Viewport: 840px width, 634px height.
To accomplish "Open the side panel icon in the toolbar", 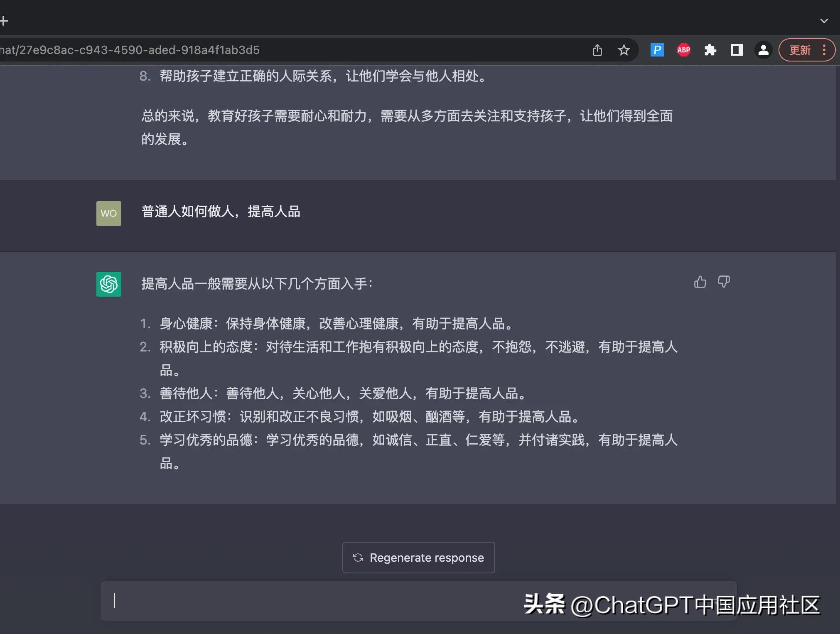I will click(737, 50).
